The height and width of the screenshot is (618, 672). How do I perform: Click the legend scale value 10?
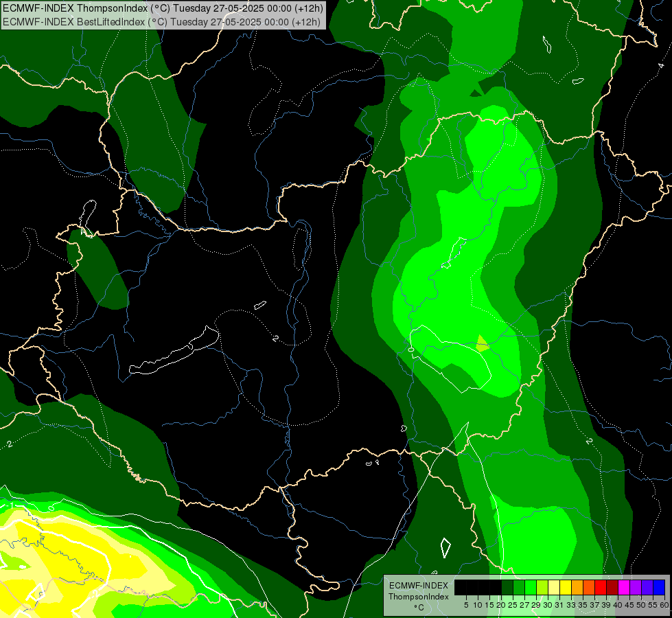478,605
